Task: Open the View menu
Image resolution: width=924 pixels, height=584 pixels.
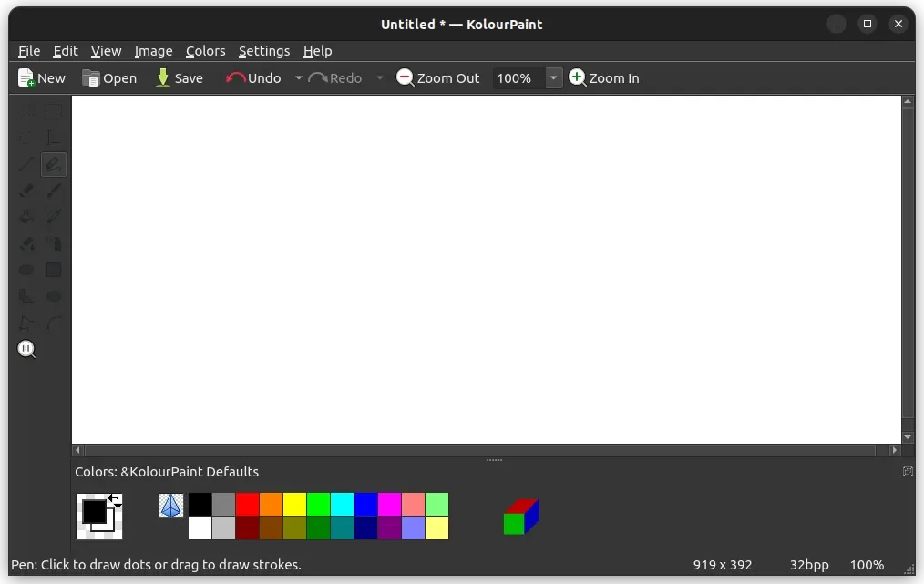Action: point(106,51)
